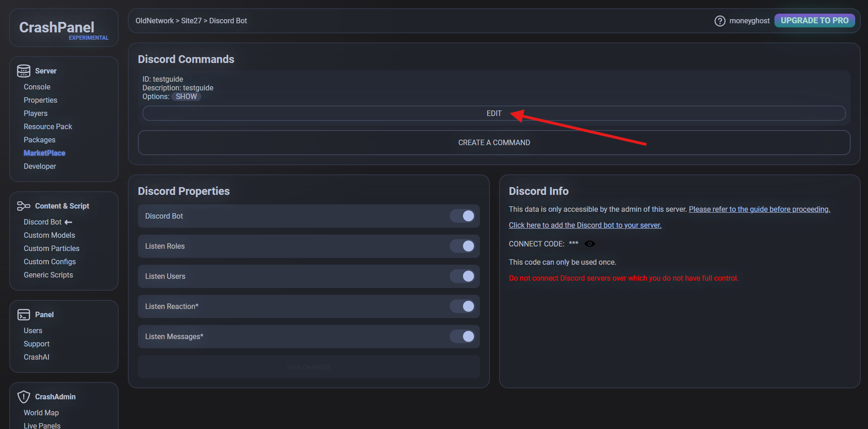Click the arrow icon beside Discord Bot

(68, 222)
